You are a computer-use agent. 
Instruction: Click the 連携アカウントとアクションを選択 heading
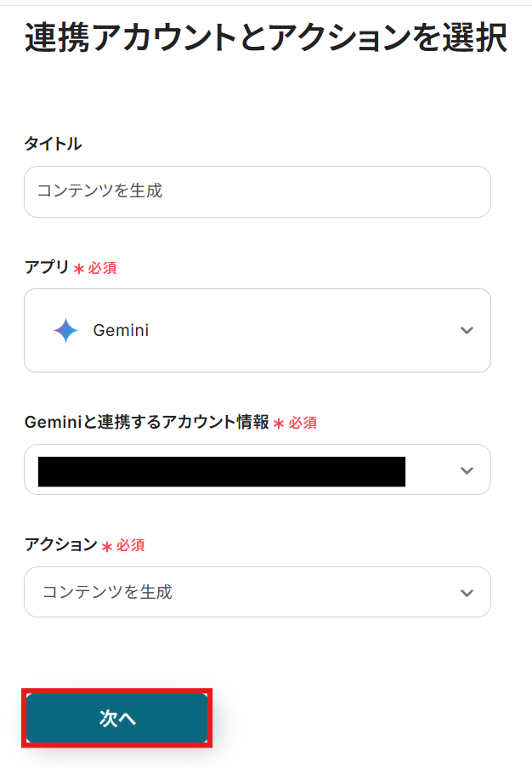[265, 38]
